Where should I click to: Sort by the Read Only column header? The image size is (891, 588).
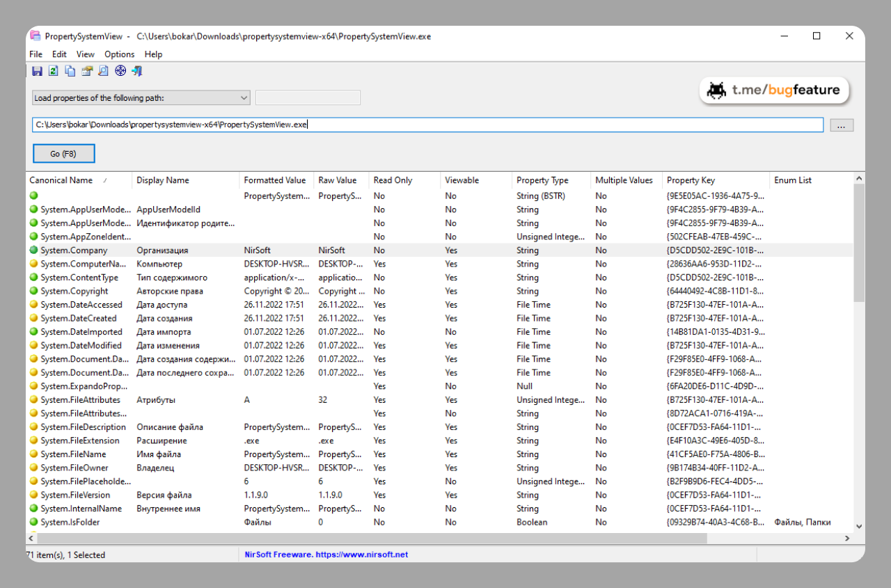point(404,180)
